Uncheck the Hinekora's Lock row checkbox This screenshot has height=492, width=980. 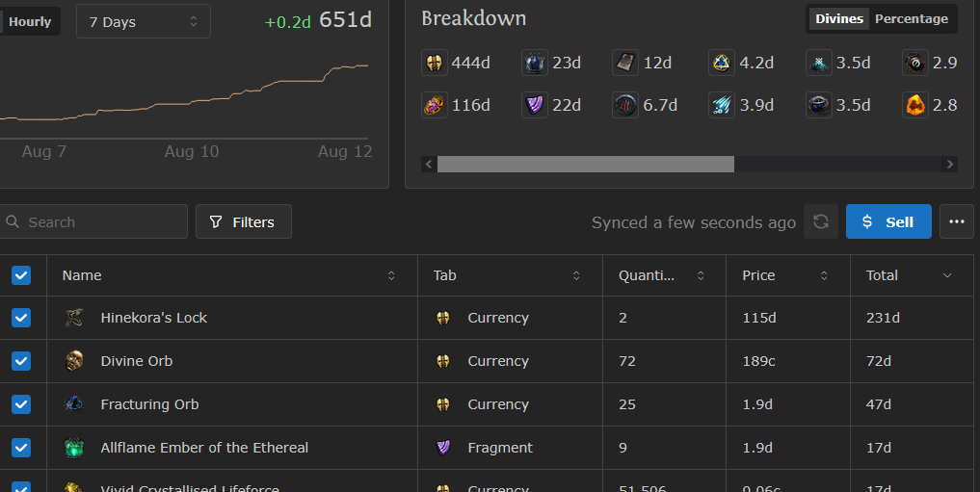click(x=21, y=318)
